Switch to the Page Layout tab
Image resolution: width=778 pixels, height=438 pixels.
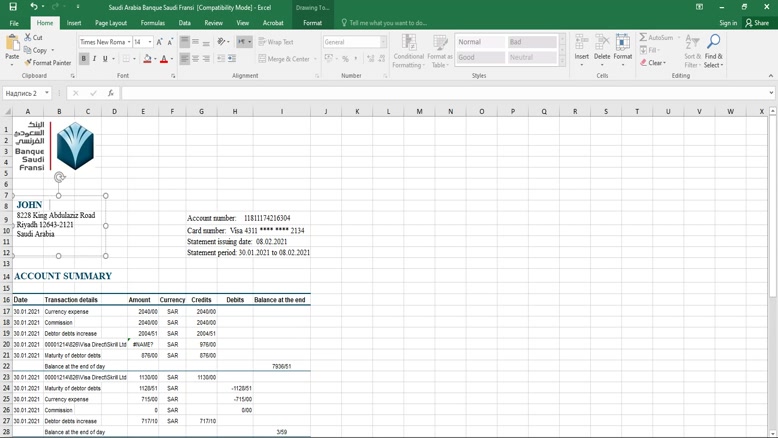click(110, 23)
